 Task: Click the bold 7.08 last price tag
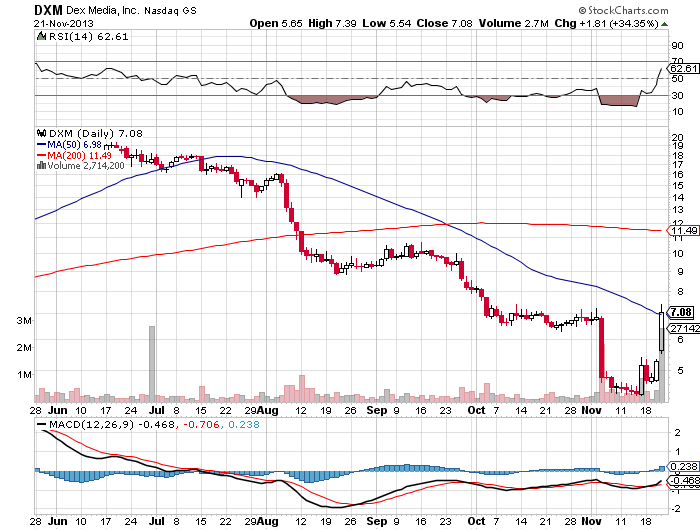pos(680,312)
